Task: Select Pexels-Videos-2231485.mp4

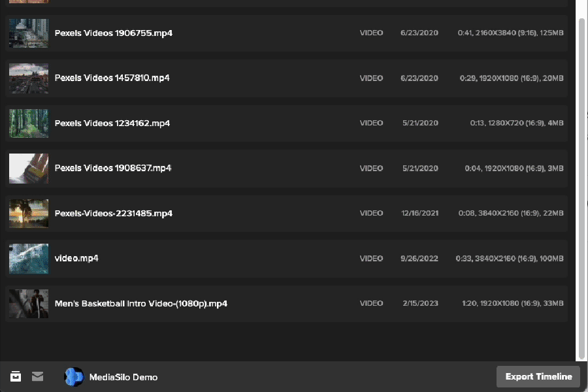Action: (x=112, y=213)
